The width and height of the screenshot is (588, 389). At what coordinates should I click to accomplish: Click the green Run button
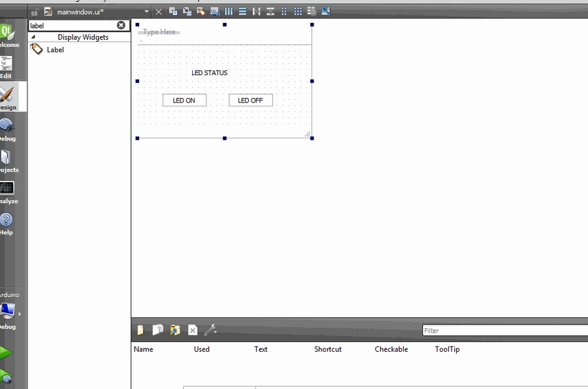tap(6, 353)
